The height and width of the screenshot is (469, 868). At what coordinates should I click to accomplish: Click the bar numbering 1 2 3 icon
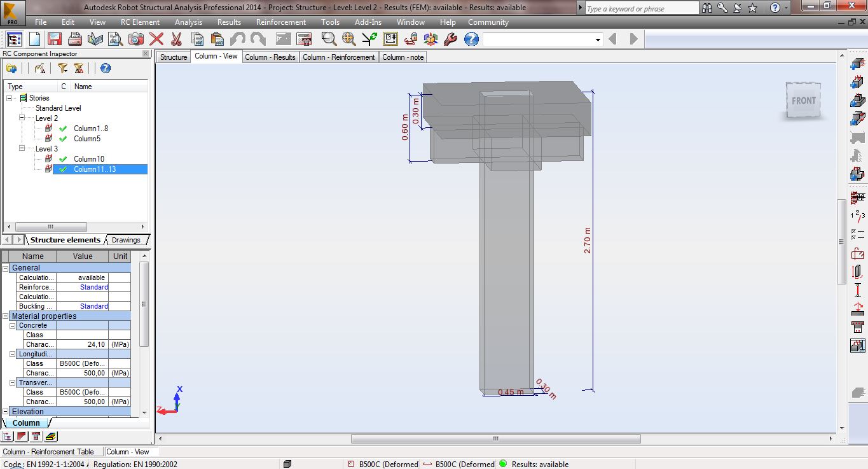point(857,215)
